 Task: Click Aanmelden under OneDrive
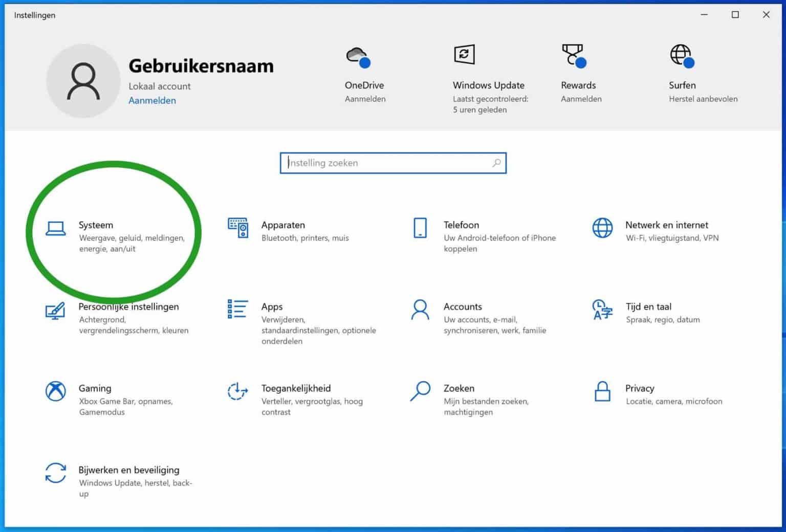pos(364,99)
